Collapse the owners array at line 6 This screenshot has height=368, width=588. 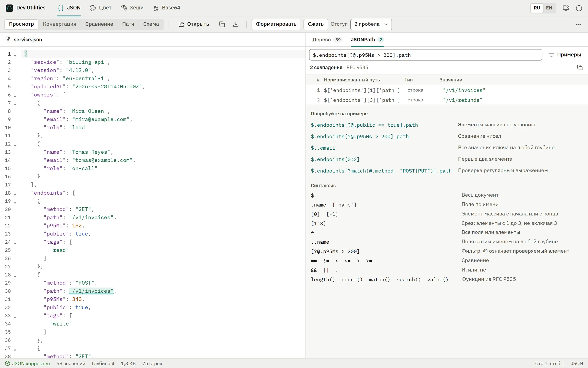[x=15, y=96]
